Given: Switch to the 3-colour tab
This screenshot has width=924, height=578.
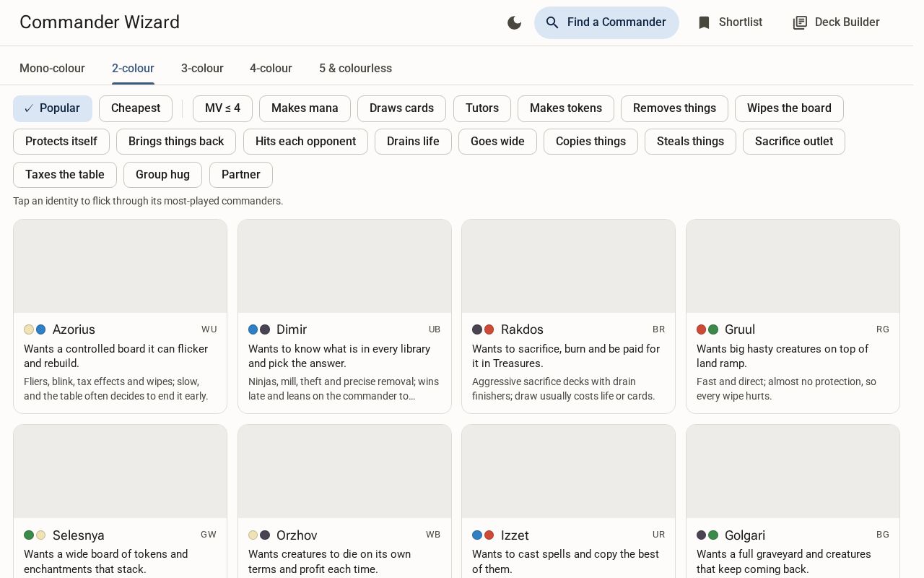Looking at the screenshot, I should coord(202,68).
